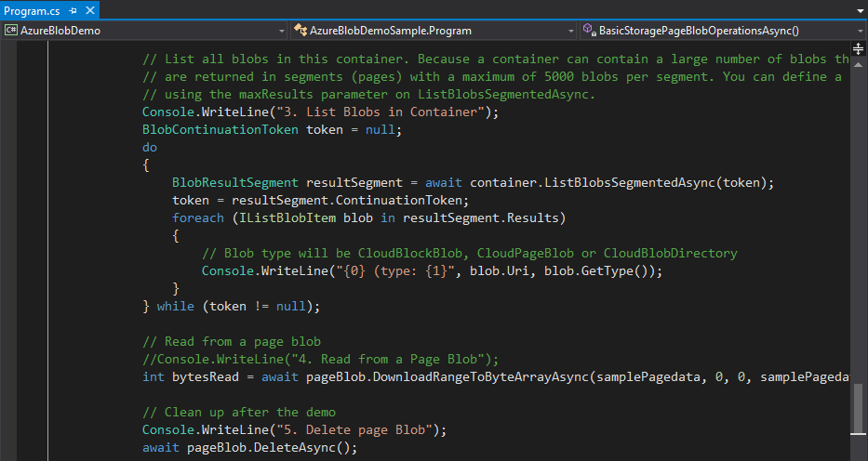
Task: Select the Program.cs document tab
Action: tap(33, 10)
